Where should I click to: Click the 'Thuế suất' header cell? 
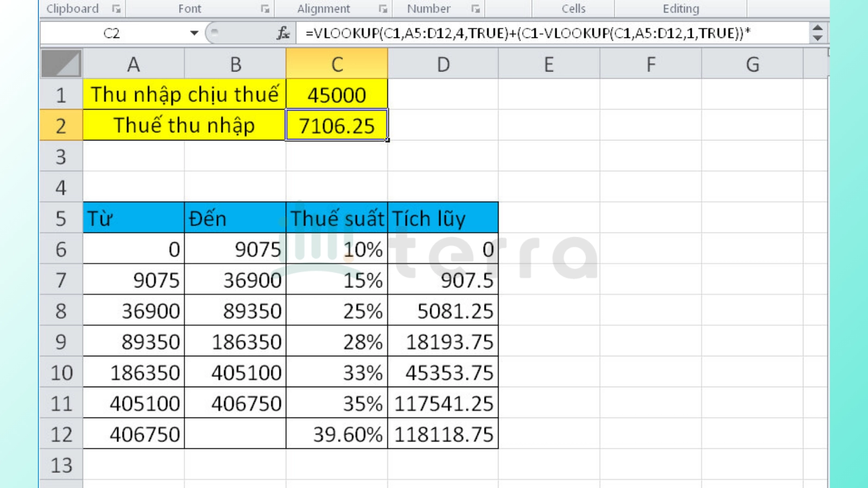click(337, 218)
